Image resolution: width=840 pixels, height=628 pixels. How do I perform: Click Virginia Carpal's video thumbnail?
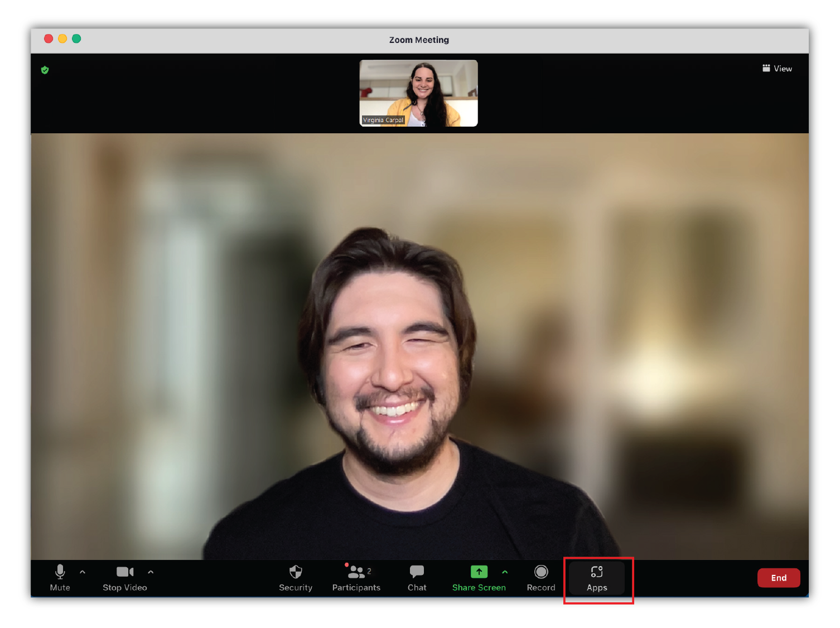[x=418, y=93]
